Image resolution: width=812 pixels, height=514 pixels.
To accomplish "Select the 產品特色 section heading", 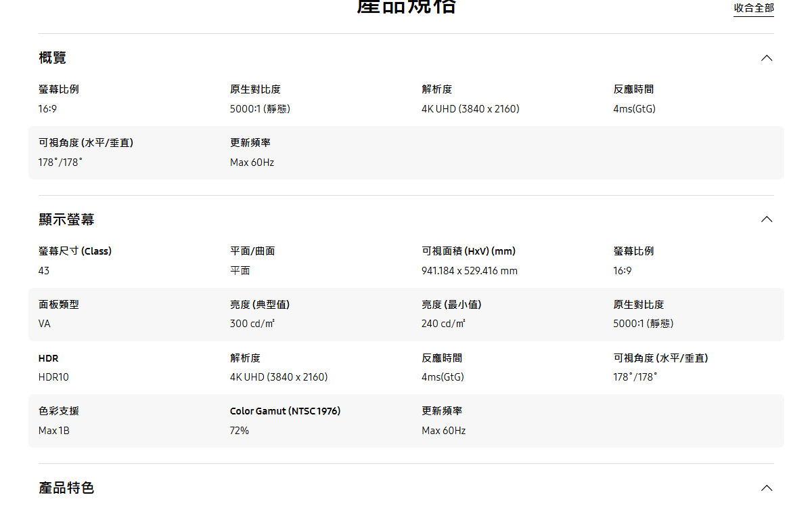I will point(66,488).
